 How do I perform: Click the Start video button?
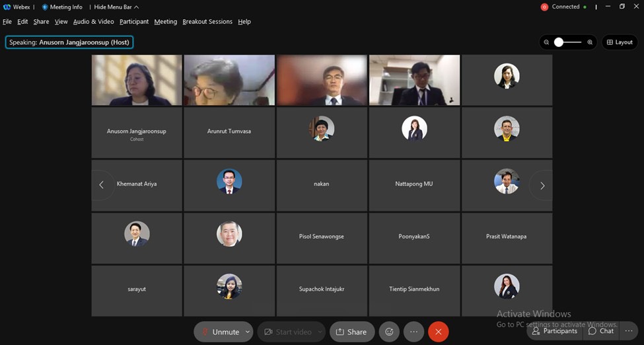pyautogui.click(x=287, y=332)
